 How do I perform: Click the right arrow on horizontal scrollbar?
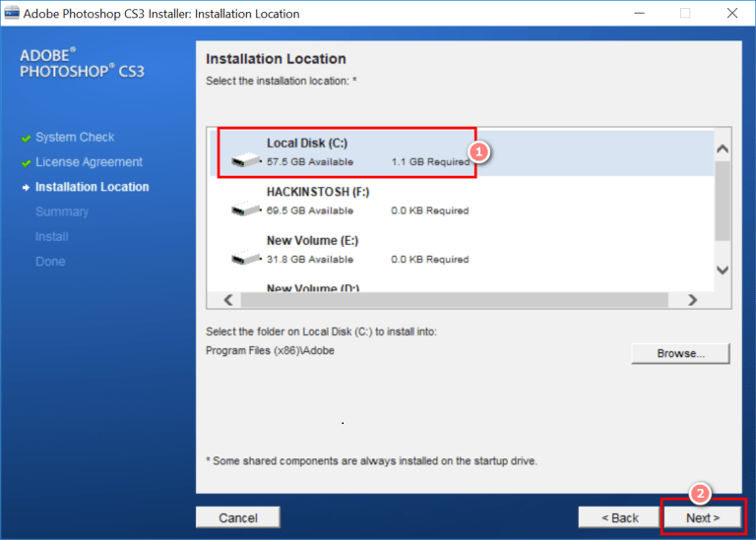pos(692,300)
